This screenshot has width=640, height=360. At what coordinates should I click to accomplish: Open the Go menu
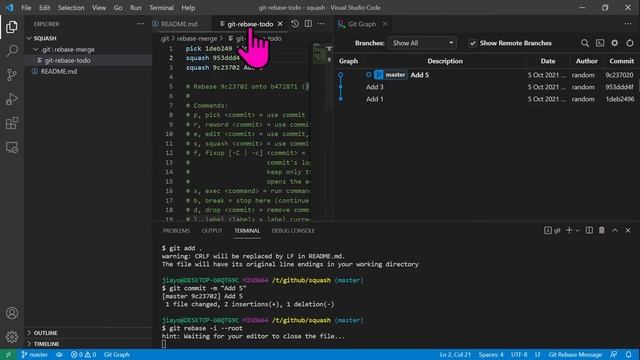click(118, 8)
